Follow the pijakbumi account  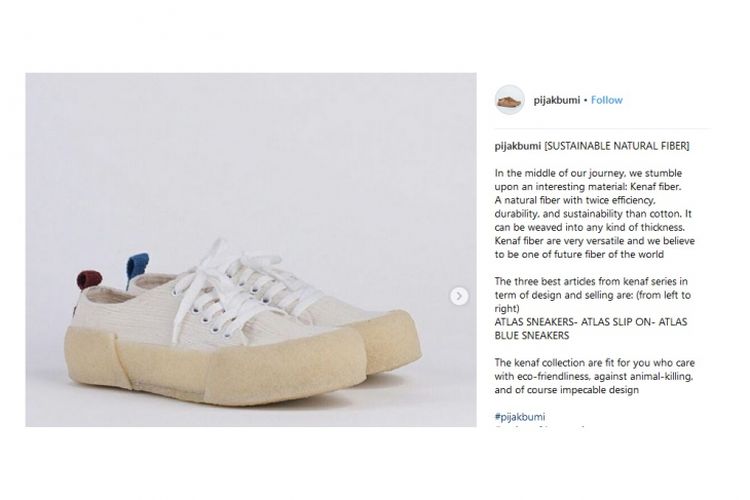pyautogui.click(x=607, y=100)
